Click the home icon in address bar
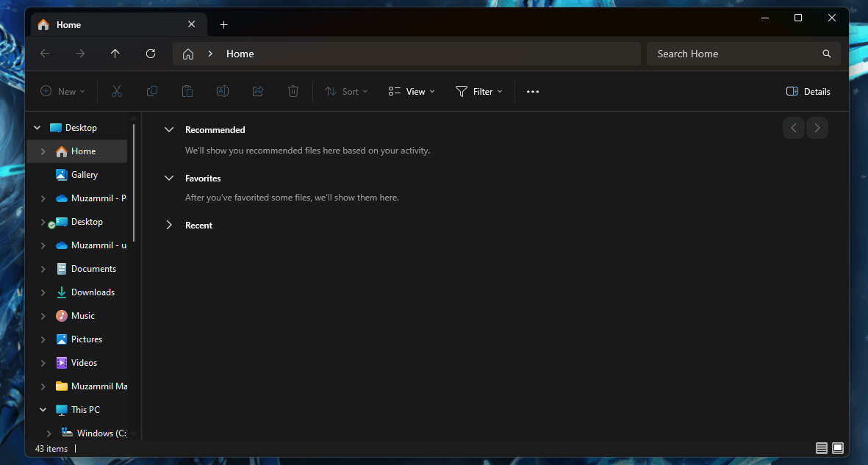 [188, 54]
